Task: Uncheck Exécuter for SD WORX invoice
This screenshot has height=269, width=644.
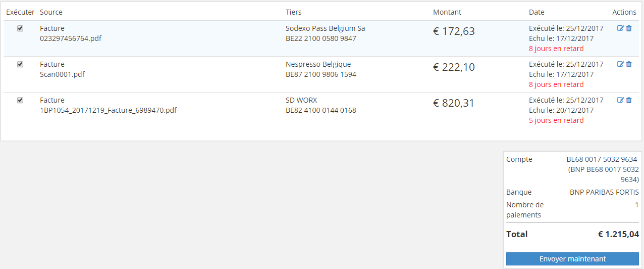Action: (20, 100)
